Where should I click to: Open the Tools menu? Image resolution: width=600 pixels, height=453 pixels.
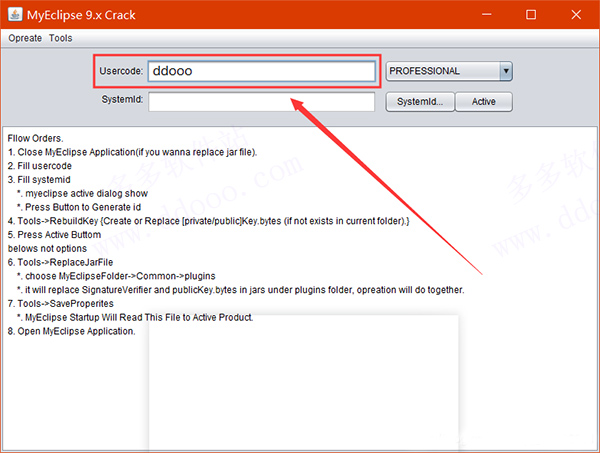coord(60,38)
